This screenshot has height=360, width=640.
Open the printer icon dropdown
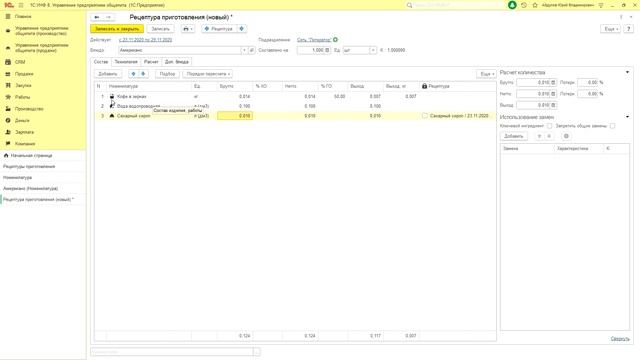click(188, 29)
